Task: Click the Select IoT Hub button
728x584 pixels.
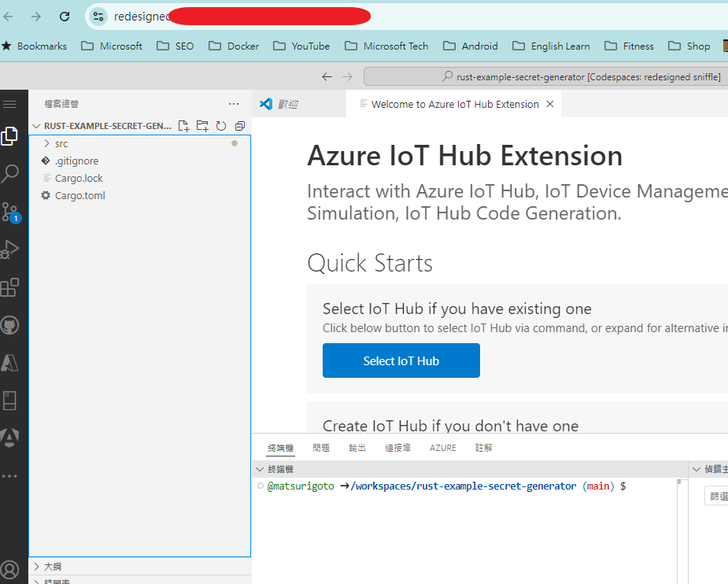Action: [x=401, y=360]
